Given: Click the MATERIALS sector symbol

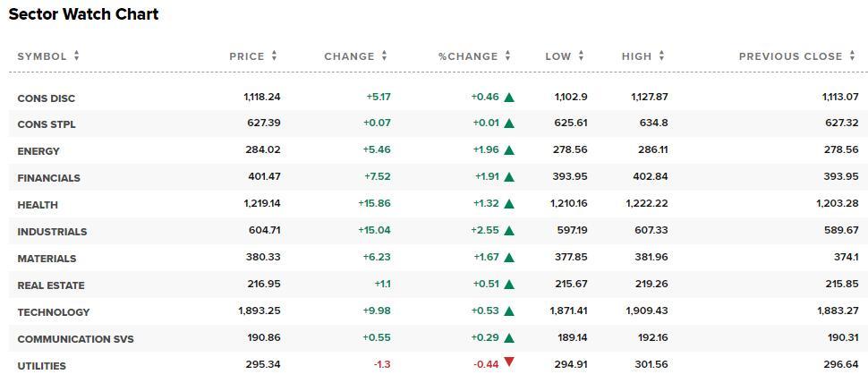Looking at the screenshot, I should (x=47, y=259).
